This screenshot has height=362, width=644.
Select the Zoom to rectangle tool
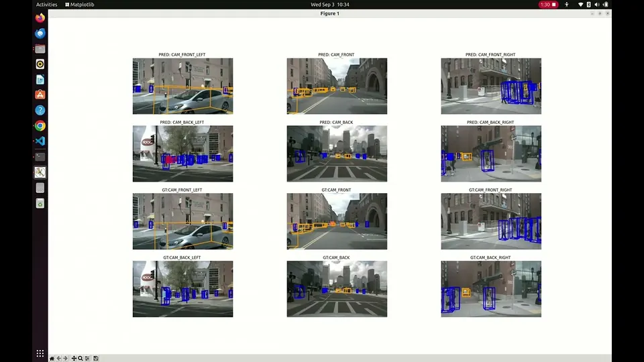[x=80, y=358]
